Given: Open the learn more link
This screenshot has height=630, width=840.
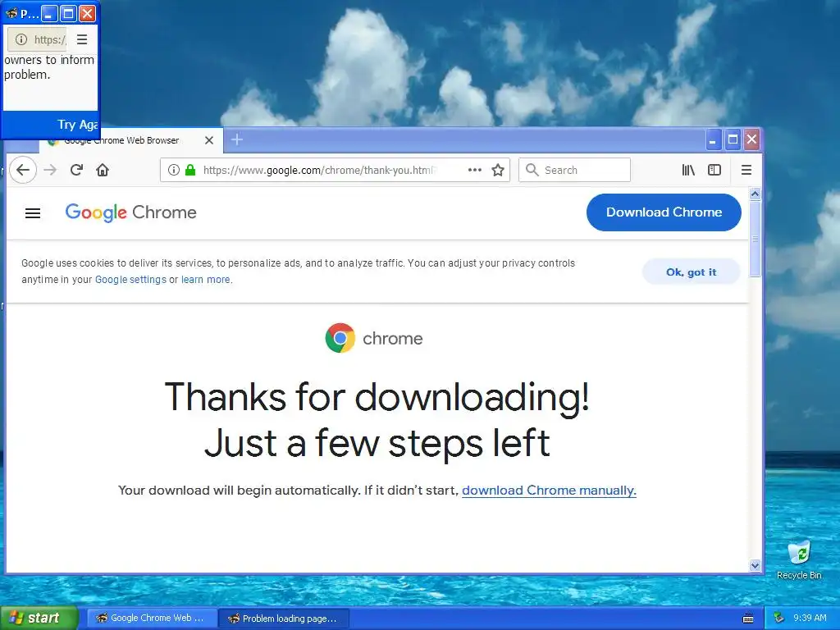Looking at the screenshot, I should [x=206, y=280].
